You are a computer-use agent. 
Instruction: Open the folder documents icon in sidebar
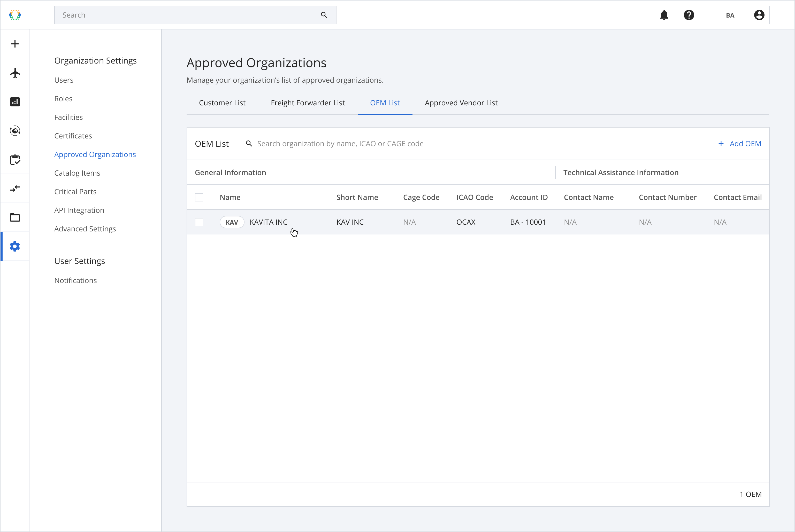tap(15, 217)
